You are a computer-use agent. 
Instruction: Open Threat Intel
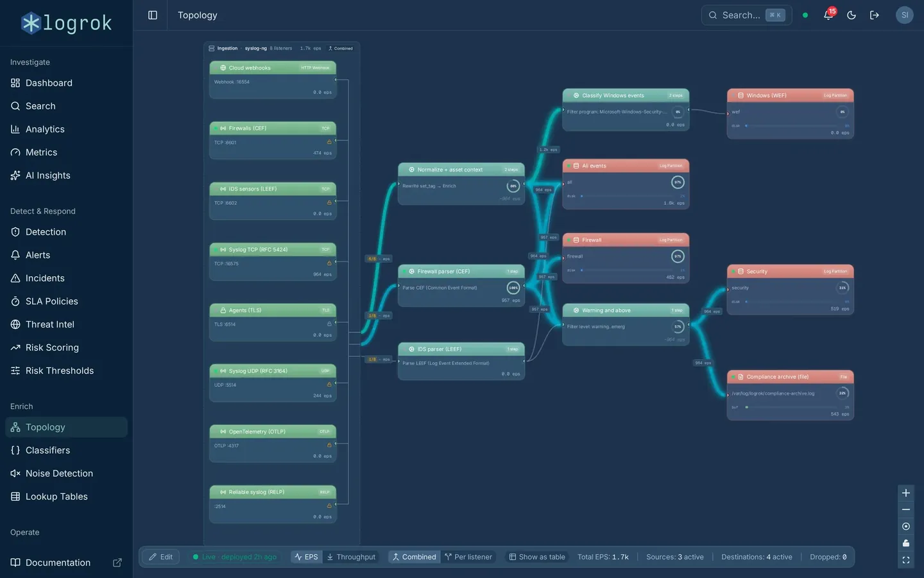tap(66, 324)
